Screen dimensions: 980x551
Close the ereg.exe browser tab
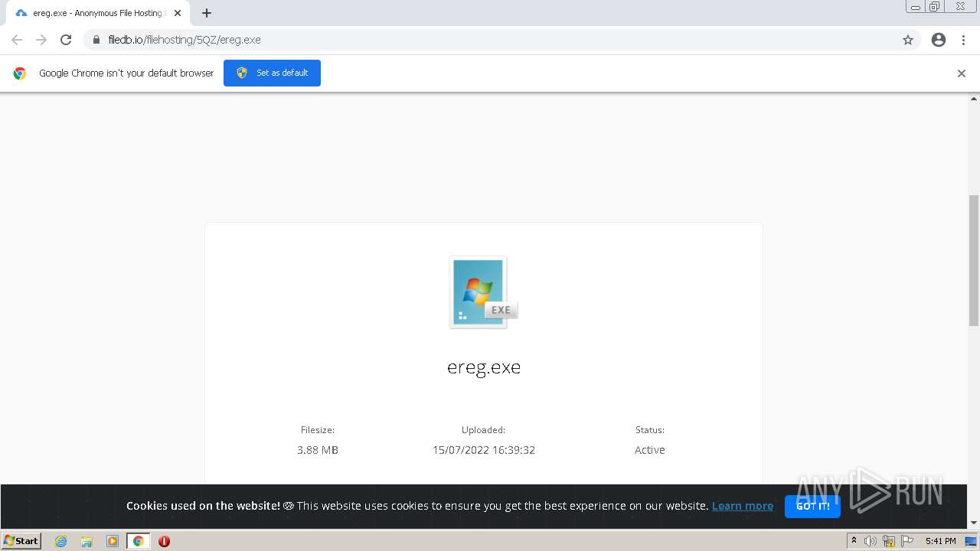coord(178,13)
